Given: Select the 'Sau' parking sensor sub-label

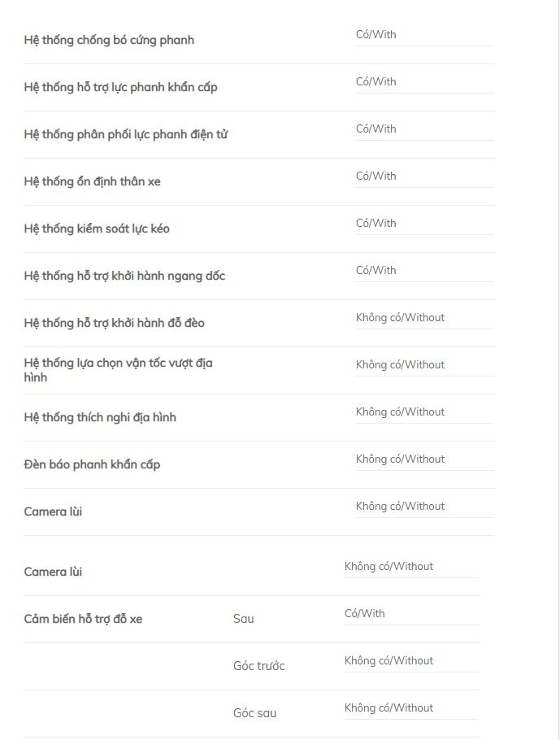Looking at the screenshot, I should click(x=244, y=619).
